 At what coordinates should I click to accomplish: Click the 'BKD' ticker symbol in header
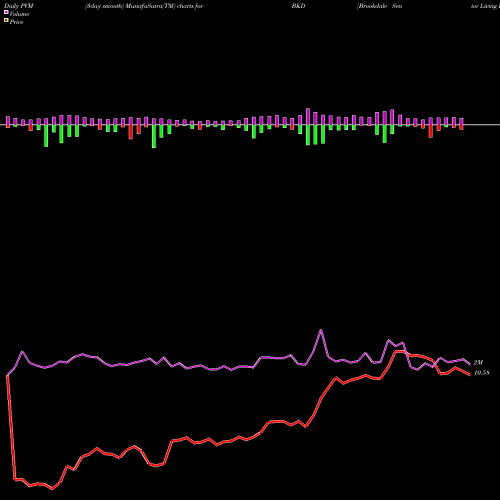pyautogui.click(x=298, y=6)
